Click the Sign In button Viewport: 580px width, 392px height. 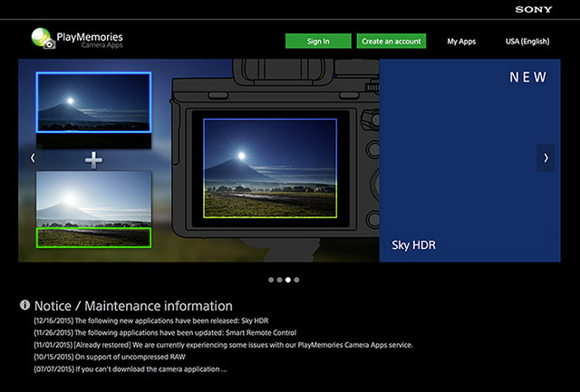(x=318, y=41)
